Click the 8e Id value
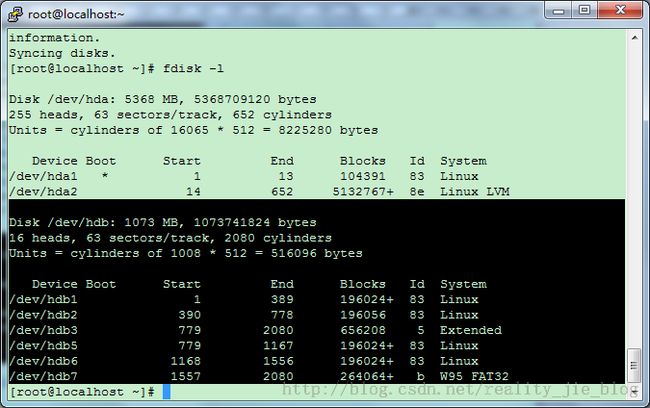 [417, 192]
